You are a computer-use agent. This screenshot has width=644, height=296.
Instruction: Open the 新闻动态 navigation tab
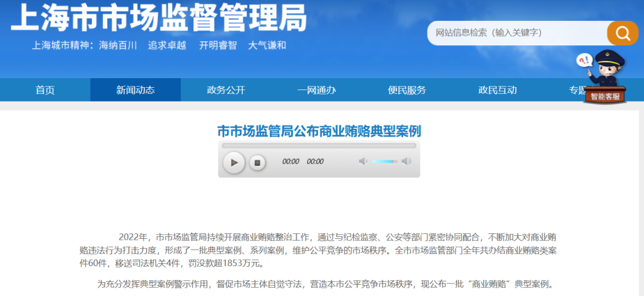pyautogui.click(x=135, y=90)
